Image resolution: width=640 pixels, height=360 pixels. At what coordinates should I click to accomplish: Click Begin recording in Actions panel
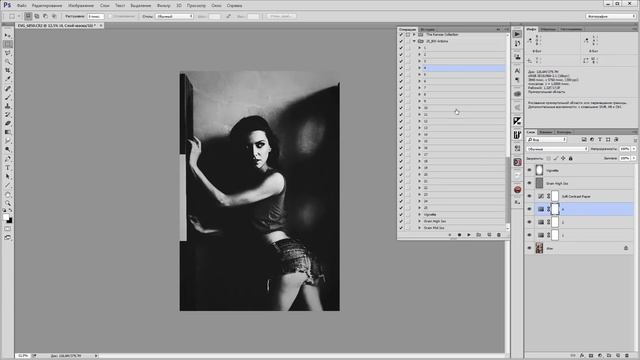click(x=459, y=235)
